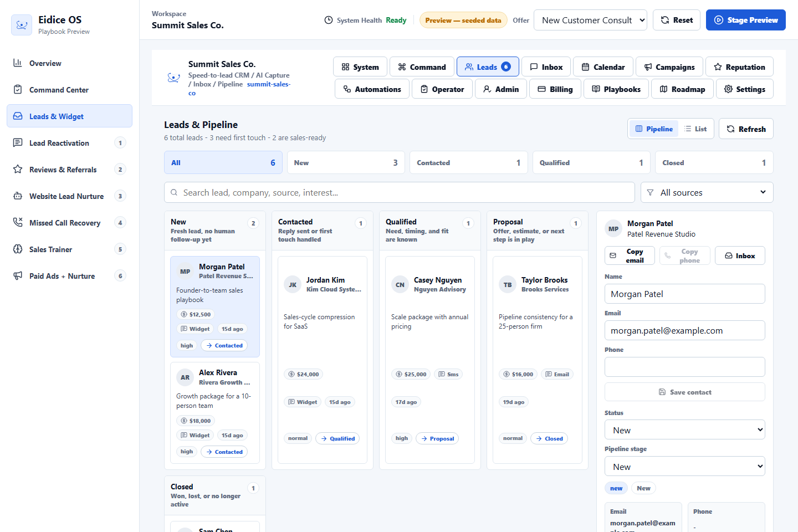The width and height of the screenshot is (798, 532).
Task: Open the Status dropdown in detail panel
Action: (x=685, y=430)
